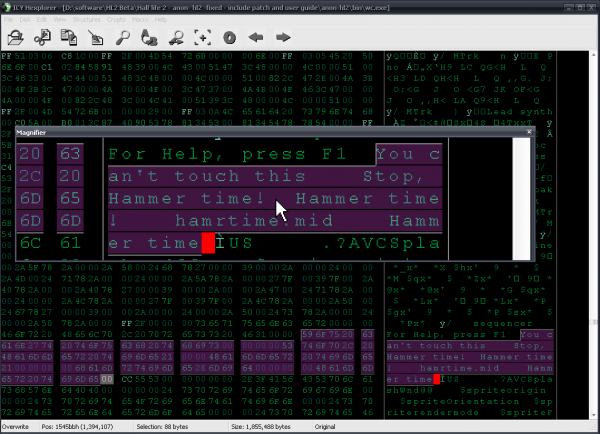Image resolution: width=600 pixels, height=434 pixels.
Task: Click the Go To crosshair bracket icon
Action: pos(202,38)
